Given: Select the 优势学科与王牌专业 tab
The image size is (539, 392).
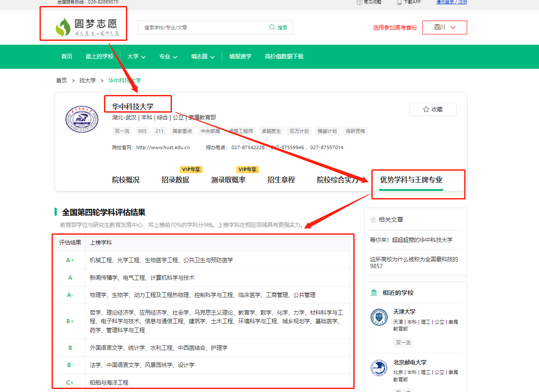Looking at the screenshot, I should (x=411, y=180).
